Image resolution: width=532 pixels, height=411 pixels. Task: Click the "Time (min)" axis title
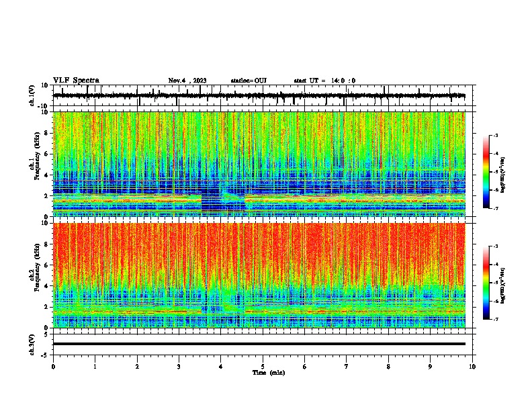pos(269,373)
